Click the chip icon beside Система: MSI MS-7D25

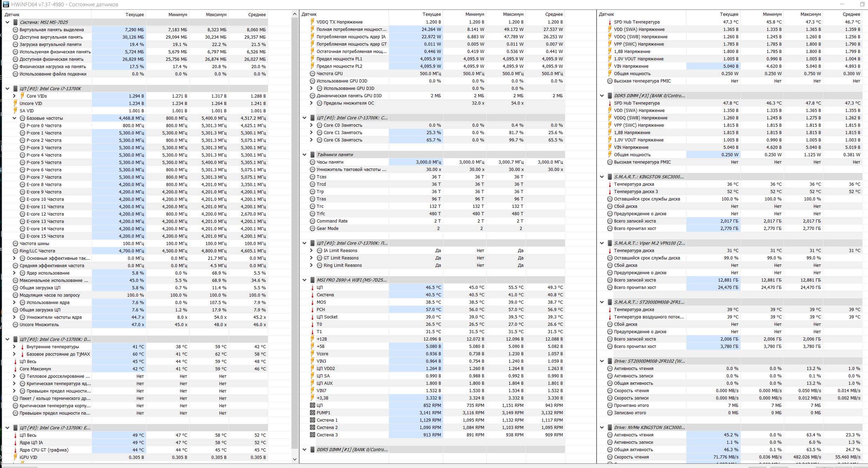15,22
